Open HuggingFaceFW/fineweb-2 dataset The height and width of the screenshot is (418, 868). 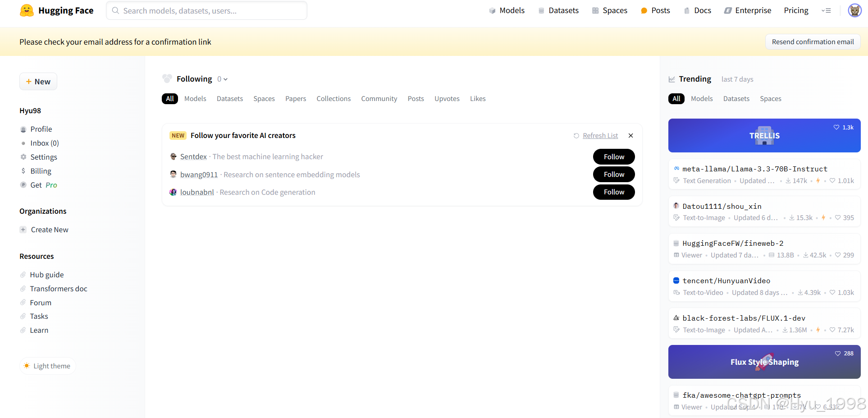point(764,249)
